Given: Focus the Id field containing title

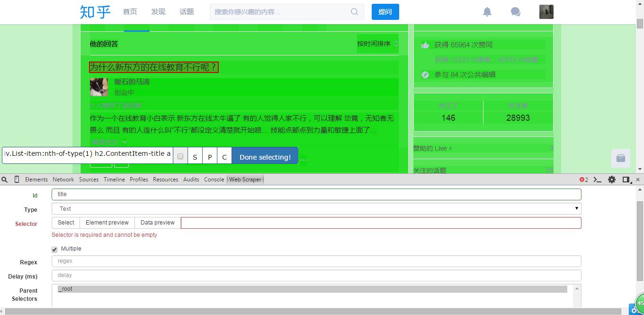Looking at the screenshot, I should [x=316, y=194].
